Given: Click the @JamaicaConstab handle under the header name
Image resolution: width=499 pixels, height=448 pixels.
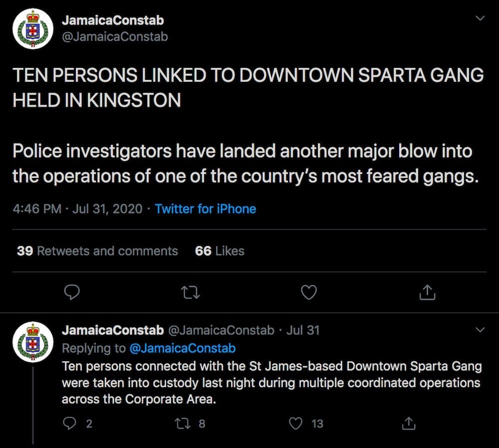Looking at the screenshot, I should (x=115, y=36).
